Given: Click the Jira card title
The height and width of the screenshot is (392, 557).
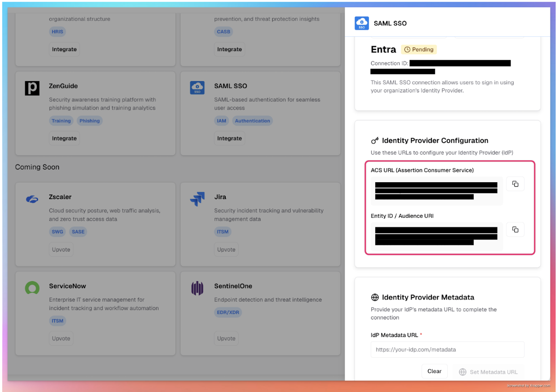Looking at the screenshot, I should (220, 197).
